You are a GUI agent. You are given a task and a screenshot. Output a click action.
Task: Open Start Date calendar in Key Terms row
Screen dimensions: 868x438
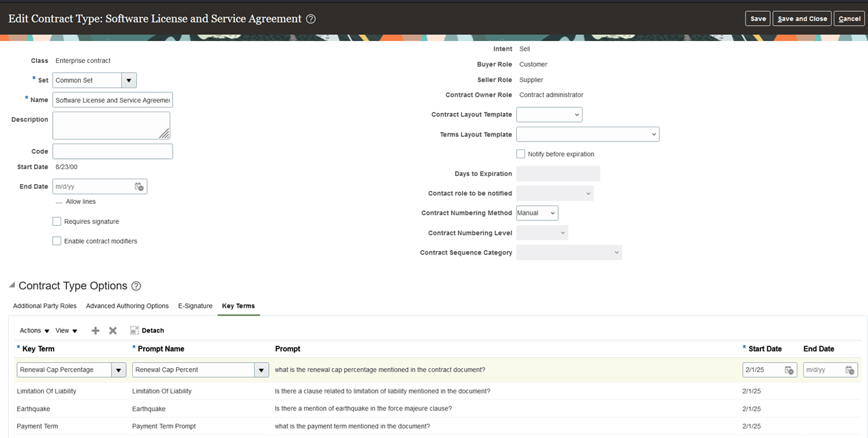point(789,370)
